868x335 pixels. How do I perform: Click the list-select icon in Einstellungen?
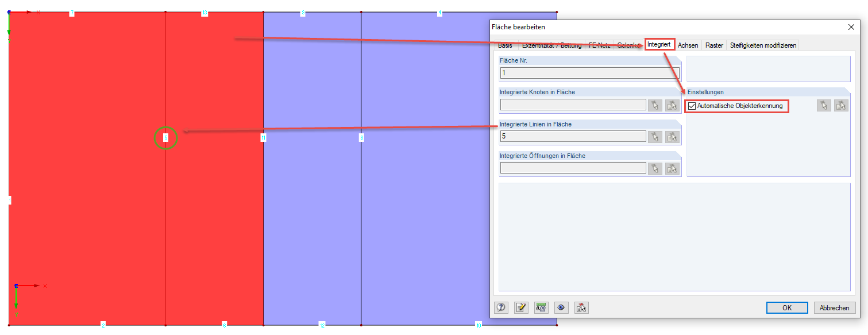tap(841, 105)
